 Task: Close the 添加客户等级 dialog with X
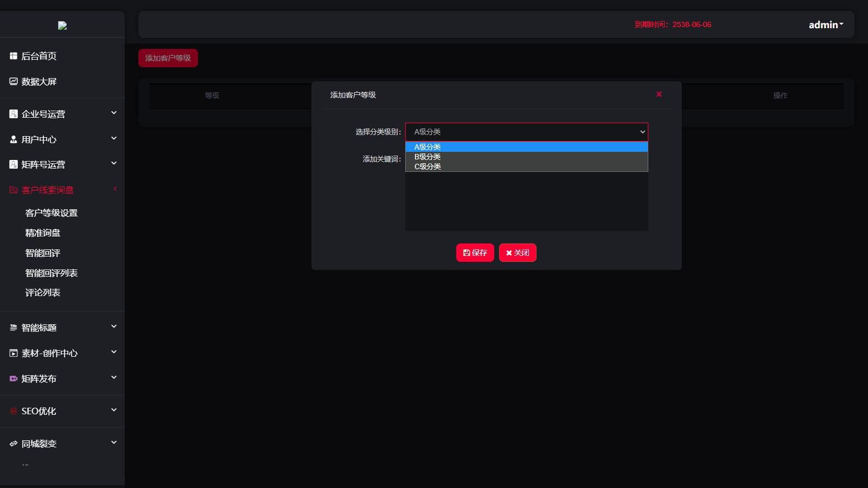pos(659,94)
